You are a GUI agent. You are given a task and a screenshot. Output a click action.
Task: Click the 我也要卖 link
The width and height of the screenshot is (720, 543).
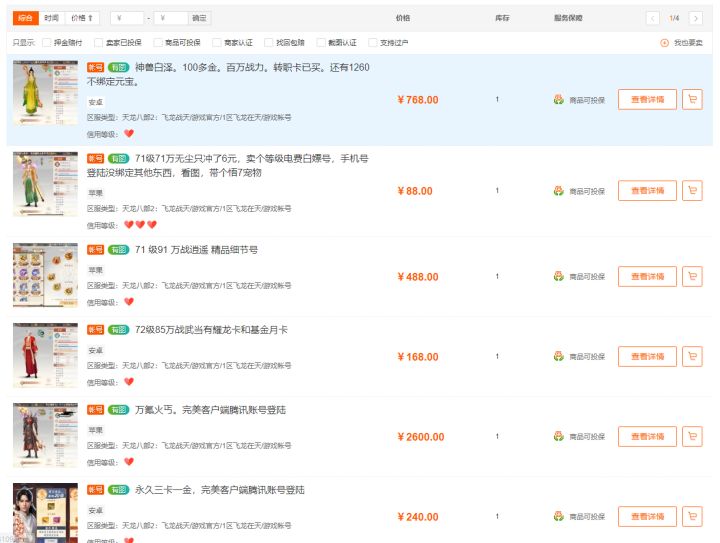click(x=688, y=43)
